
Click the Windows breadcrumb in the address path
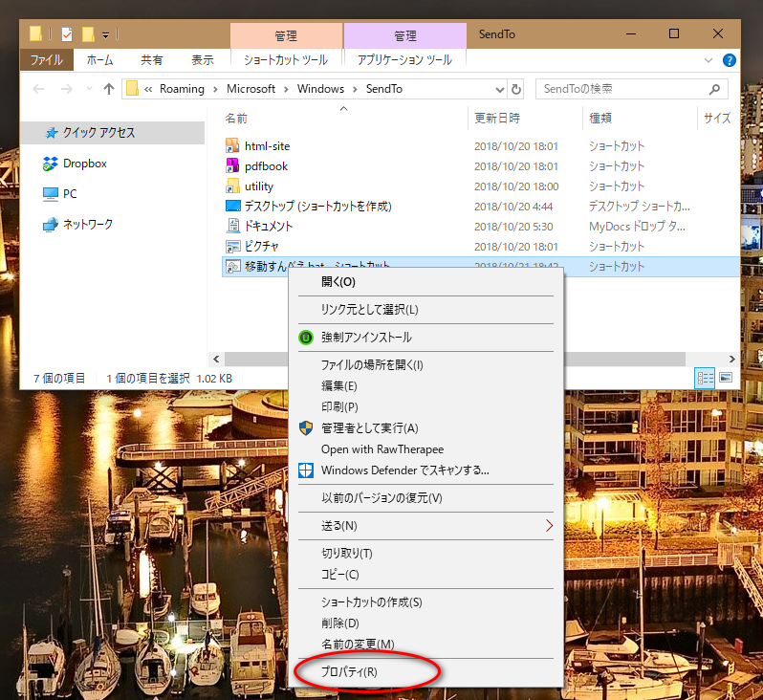point(319,89)
